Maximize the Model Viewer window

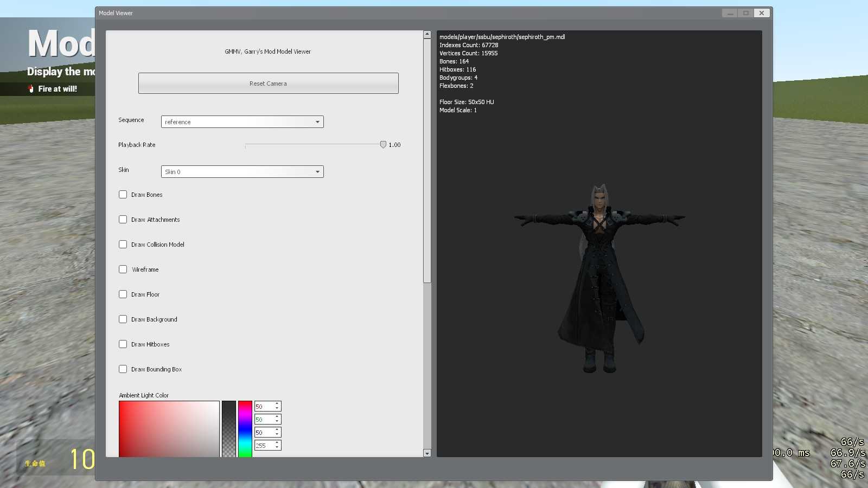tap(746, 13)
